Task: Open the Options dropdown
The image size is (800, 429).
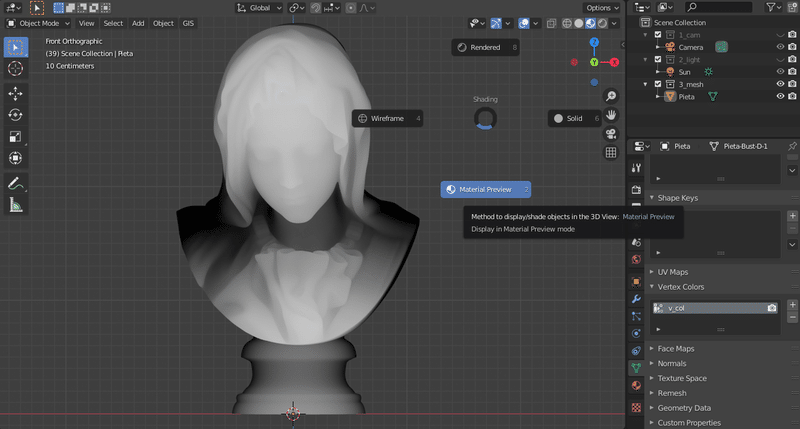Action: (602, 8)
